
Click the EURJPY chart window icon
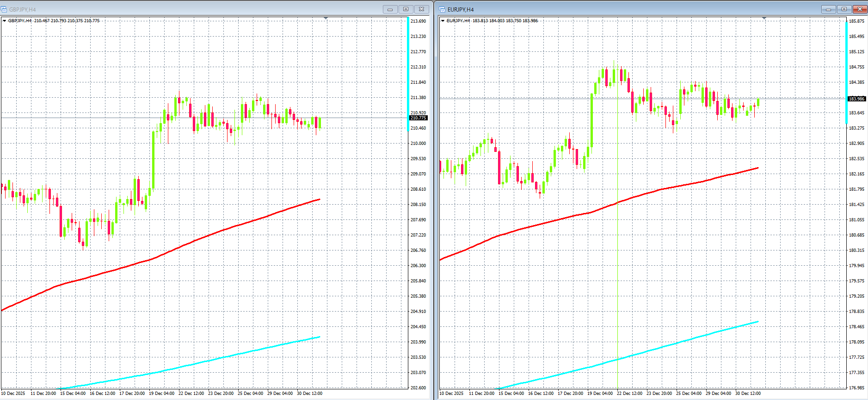[x=442, y=9]
